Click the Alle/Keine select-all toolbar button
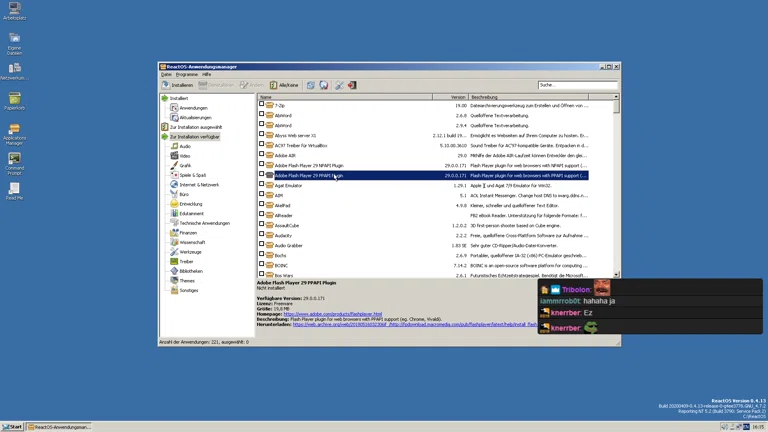 click(284, 85)
